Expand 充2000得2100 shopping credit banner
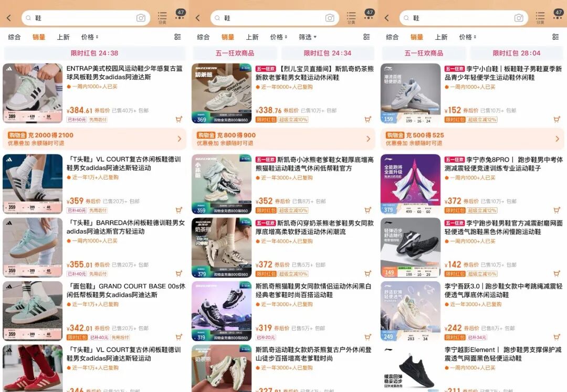This screenshot has width=567, height=392. [x=94, y=139]
